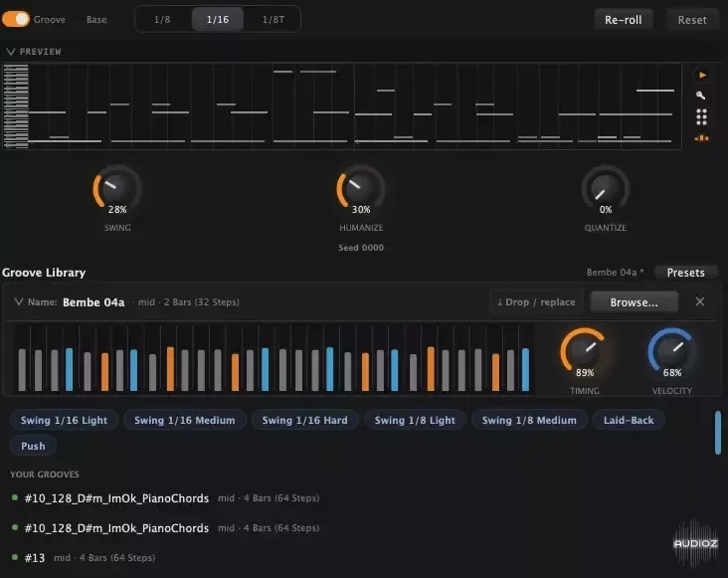
Task: Toggle the Groove switch off
Action: 16,19
